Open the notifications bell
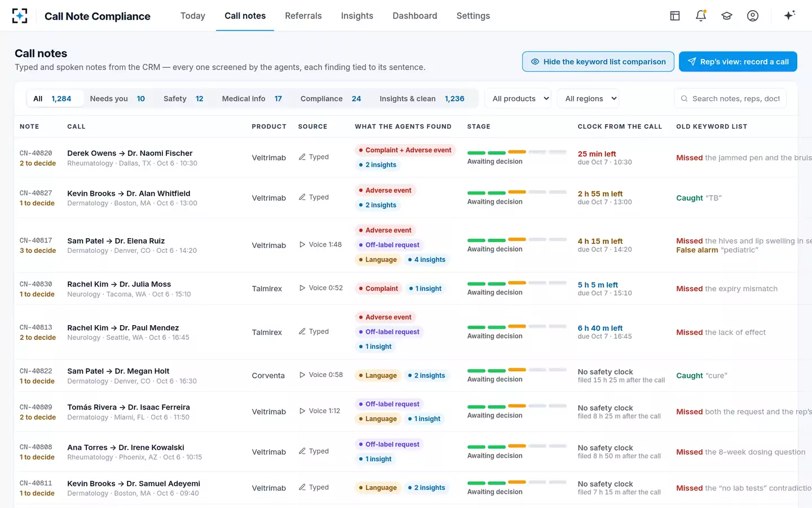The width and height of the screenshot is (812, 508). coord(701,16)
